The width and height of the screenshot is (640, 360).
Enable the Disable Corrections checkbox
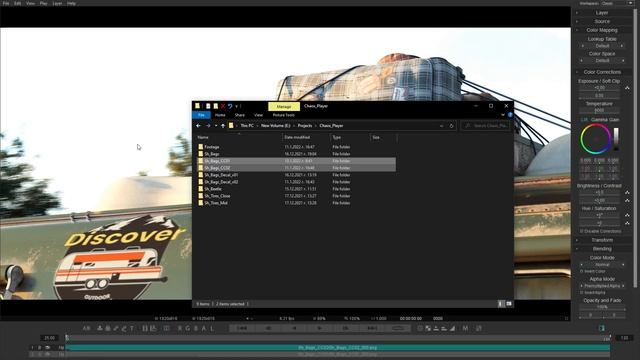click(582, 231)
